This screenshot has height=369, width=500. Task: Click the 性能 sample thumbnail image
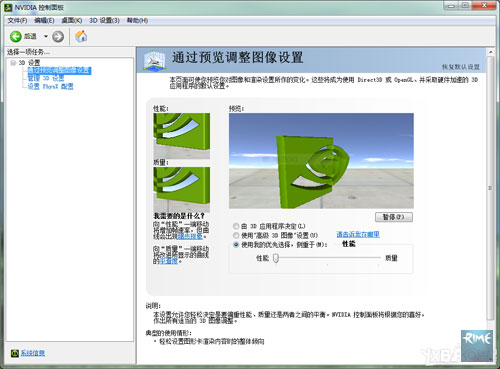pyautogui.click(x=182, y=136)
